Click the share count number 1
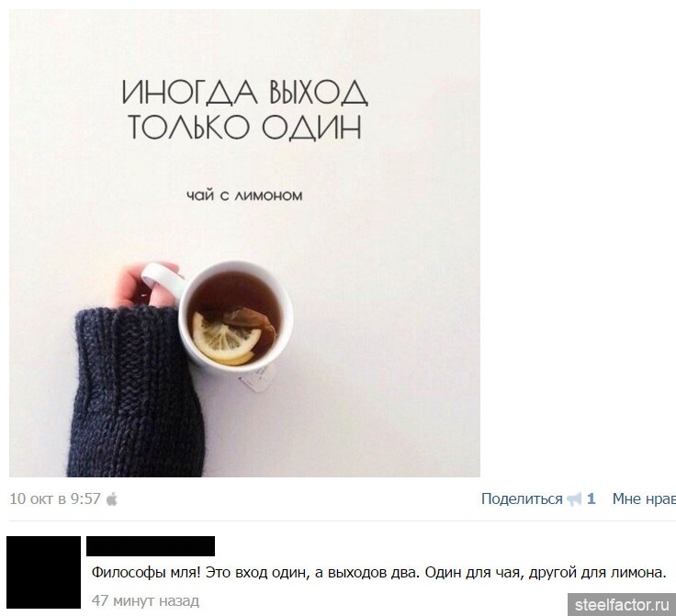The width and height of the screenshot is (676, 616). coord(591,498)
